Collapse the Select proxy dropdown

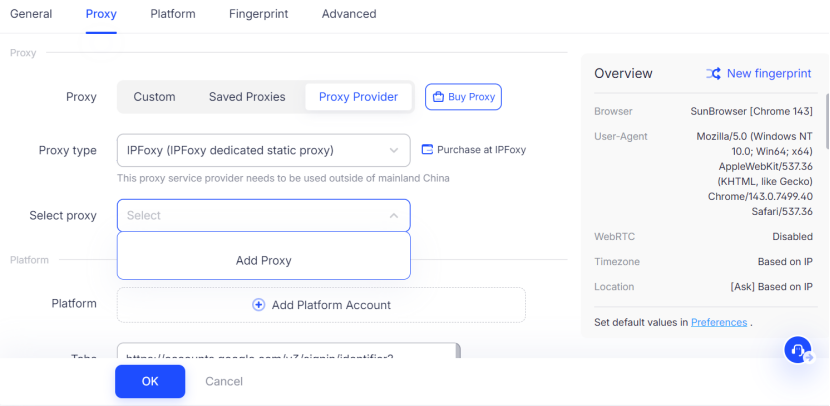[x=393, y=215]
